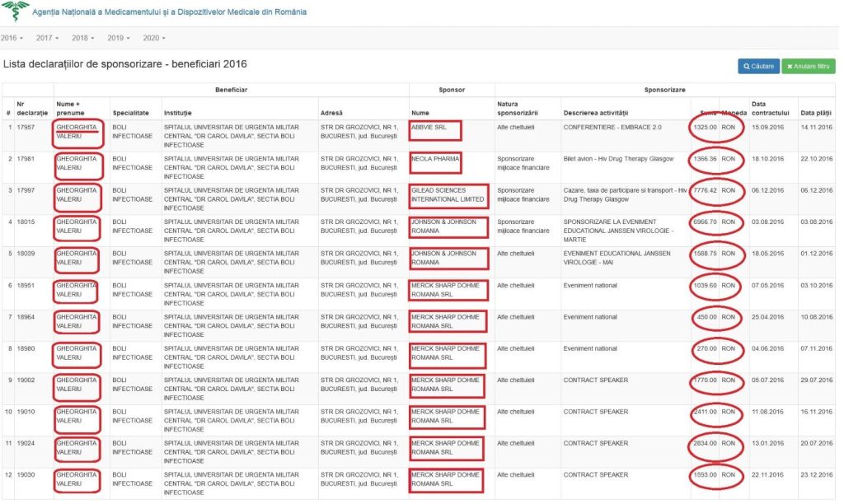Image resolution: width=844 pixels, height=504 pixels.
Task: Select the amount 1593.00
Action: (x=706, y=475)
